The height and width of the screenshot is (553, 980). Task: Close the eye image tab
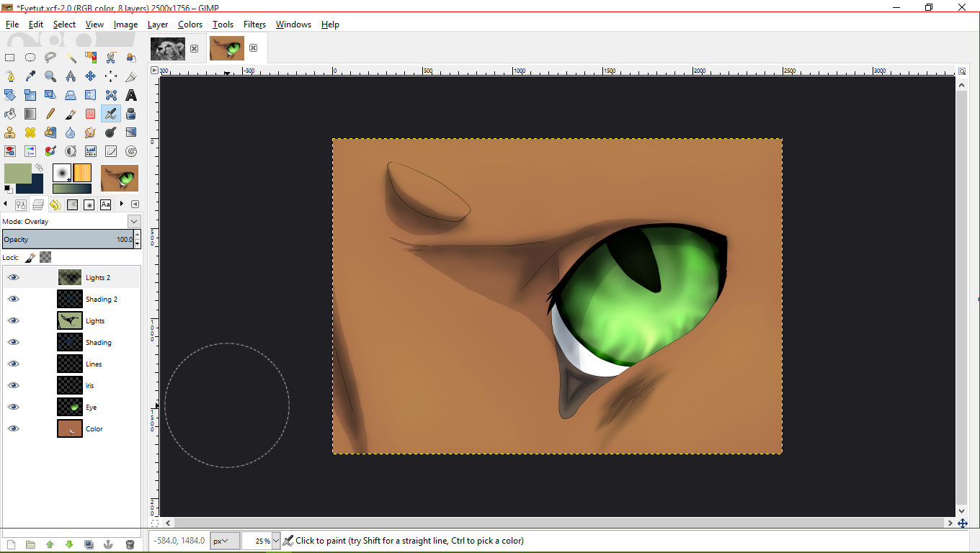[253, 48]
